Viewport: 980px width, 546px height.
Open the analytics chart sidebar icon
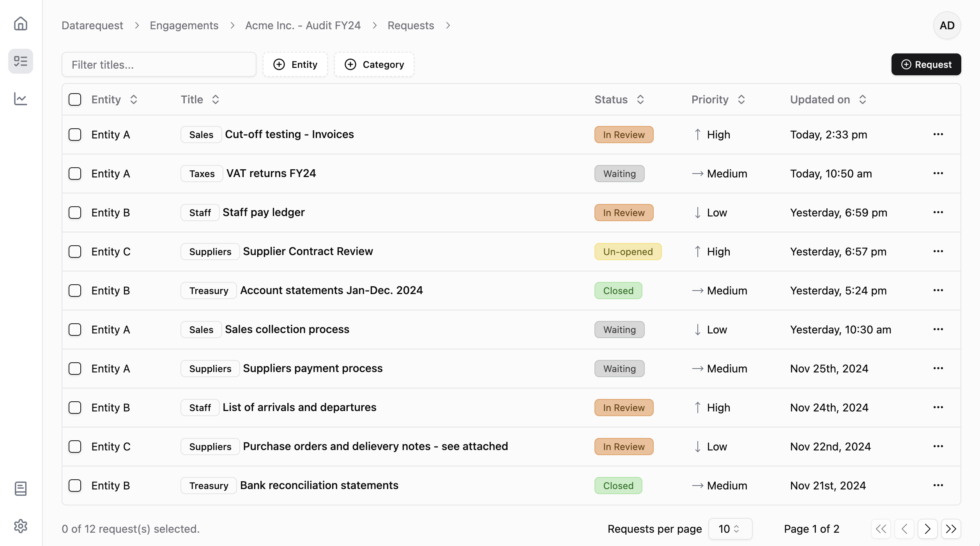pyautogui.click(x=21, y=99)
